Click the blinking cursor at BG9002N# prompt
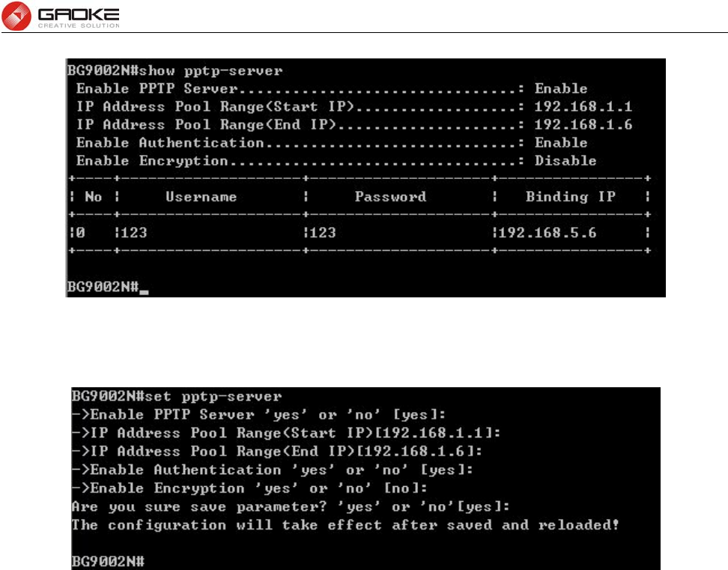 [144, 291]
